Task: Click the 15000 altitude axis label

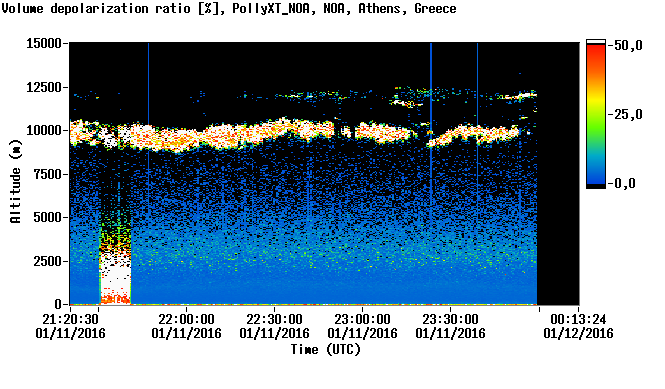Action: pos(44,43)
